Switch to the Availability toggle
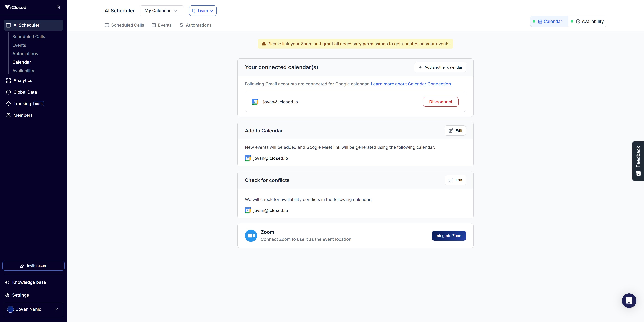This screenshot has width=644, height=322. tap(587, 22)
